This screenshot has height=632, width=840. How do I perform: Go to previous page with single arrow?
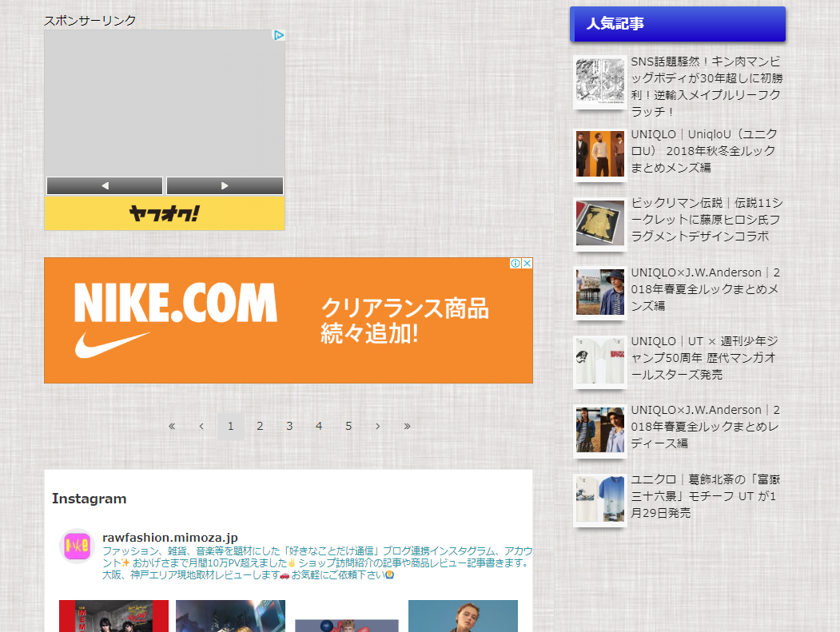pos(201,427)
